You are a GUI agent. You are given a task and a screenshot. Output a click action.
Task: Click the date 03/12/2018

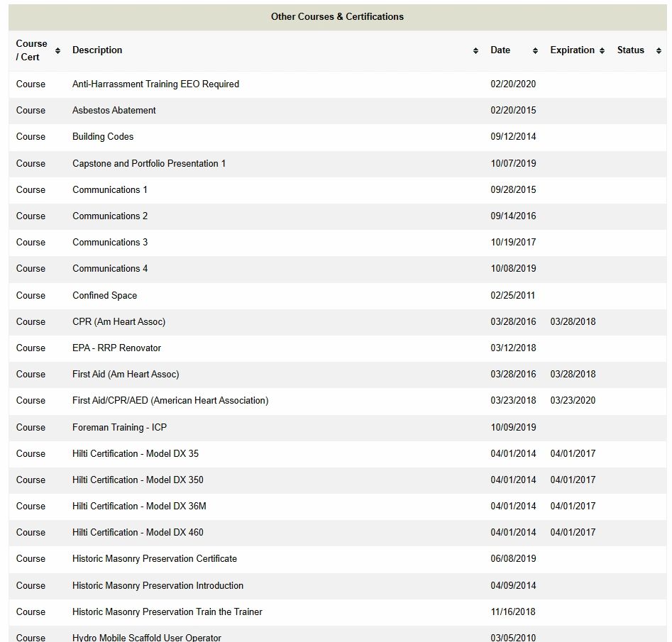[x=513, y=348]
